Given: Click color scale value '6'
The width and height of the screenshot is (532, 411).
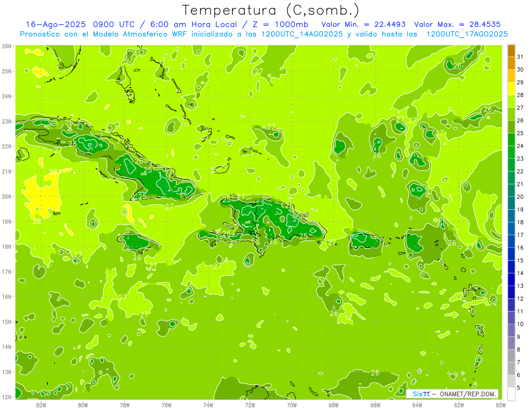Looking at the screenshot, I should [519, 375].
